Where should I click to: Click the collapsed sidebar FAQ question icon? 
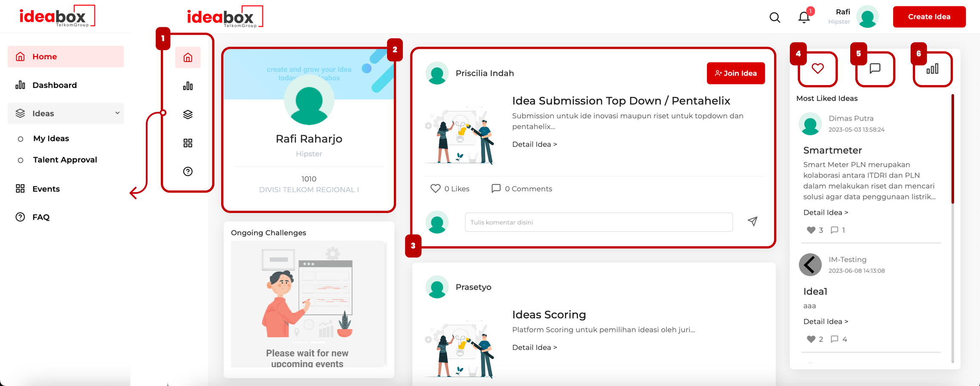(188, 171)
